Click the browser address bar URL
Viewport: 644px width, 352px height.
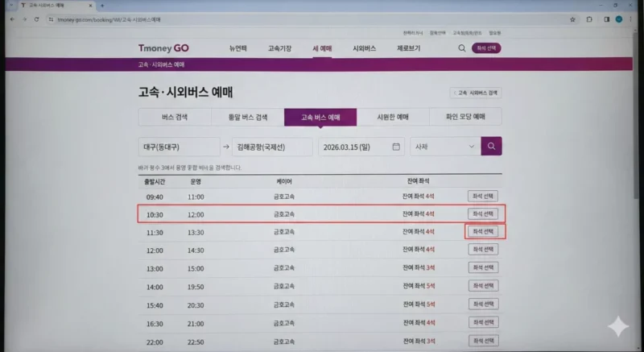pyautogui.click(x=109, y=19)
